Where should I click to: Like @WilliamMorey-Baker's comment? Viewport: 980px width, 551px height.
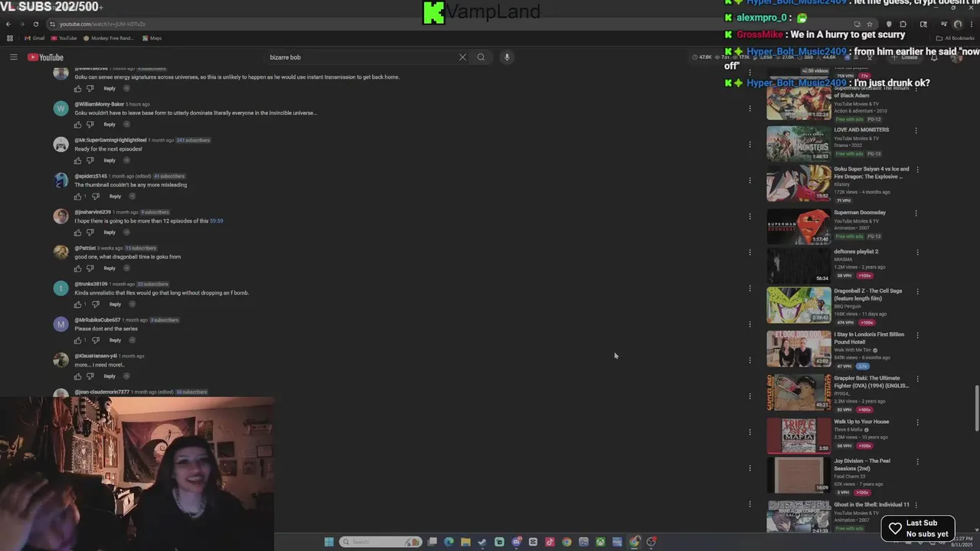click(77, 125)
